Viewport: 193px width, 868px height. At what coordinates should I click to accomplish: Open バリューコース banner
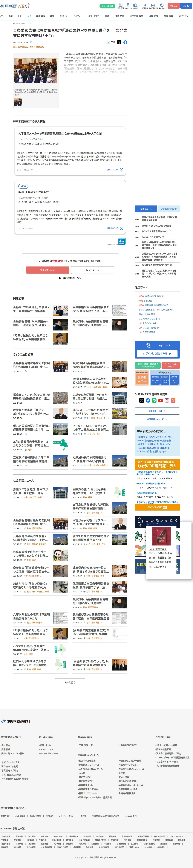point(155,380)
